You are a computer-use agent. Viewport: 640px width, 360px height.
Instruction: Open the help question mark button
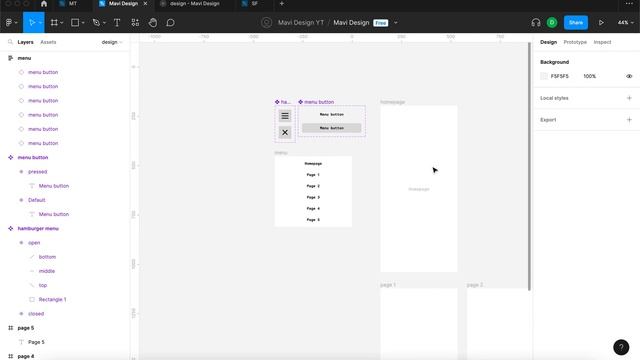(621, 347)
